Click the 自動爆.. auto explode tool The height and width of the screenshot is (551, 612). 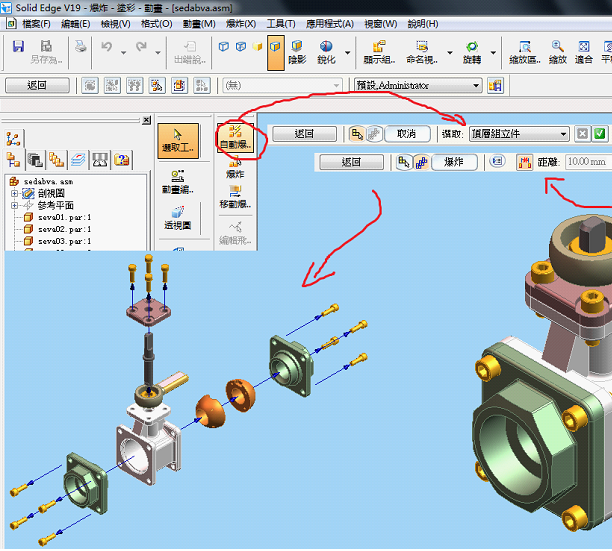(235, 138)
